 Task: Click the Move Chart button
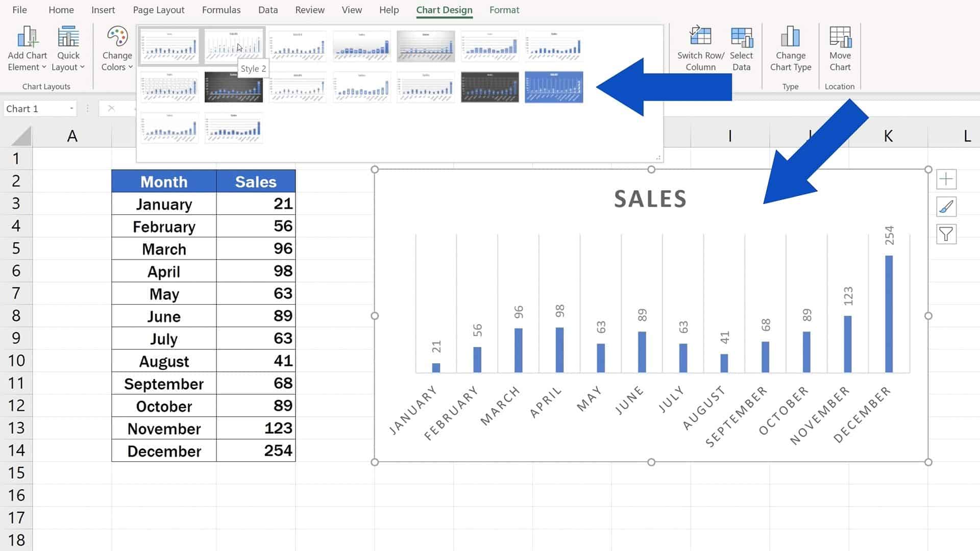(x=840, y=48)
